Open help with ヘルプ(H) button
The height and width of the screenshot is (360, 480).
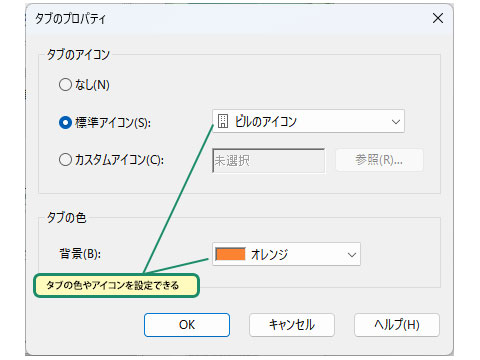coord(397,325)
